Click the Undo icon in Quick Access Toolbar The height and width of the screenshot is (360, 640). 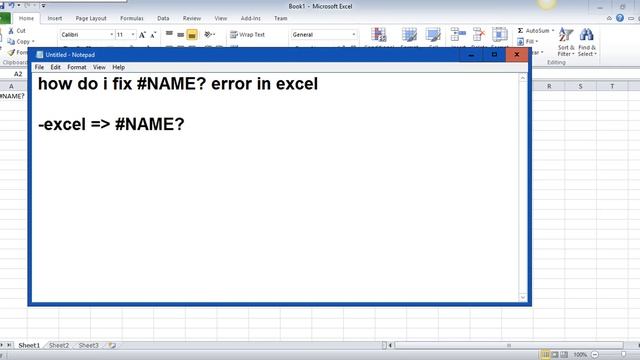click(11, 5)
